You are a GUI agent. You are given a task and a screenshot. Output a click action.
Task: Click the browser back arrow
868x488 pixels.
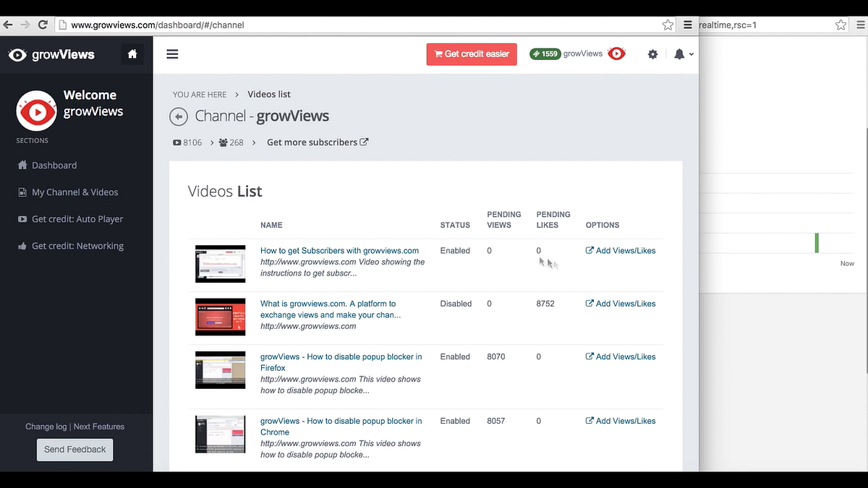(x=7, y=24)
